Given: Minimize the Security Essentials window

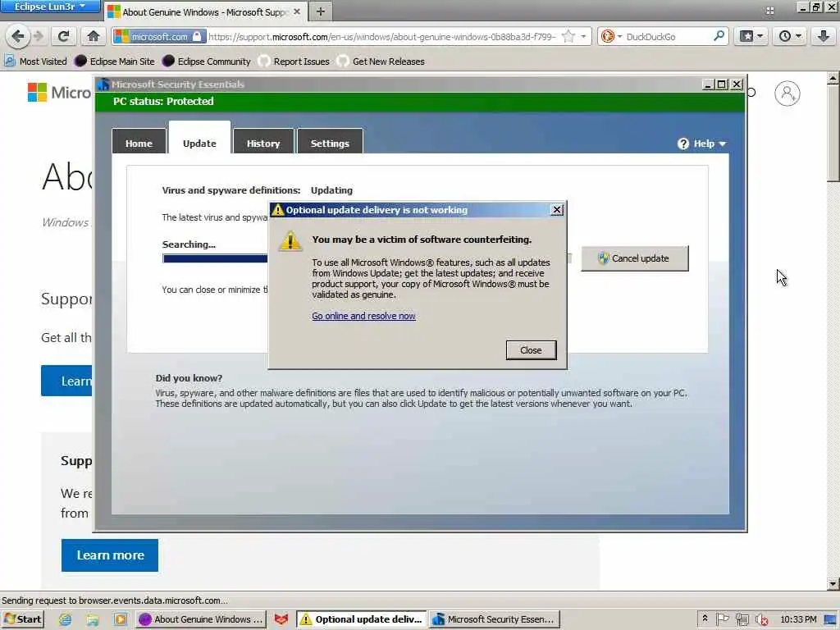Looking at the screenshot, I should pos(708,84).
